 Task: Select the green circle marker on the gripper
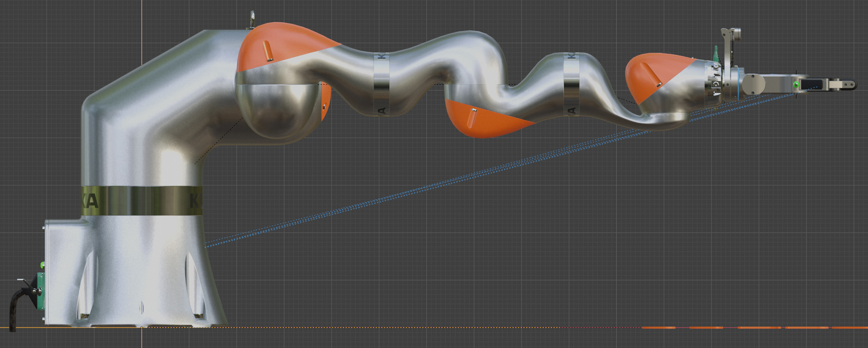(796, 85)
